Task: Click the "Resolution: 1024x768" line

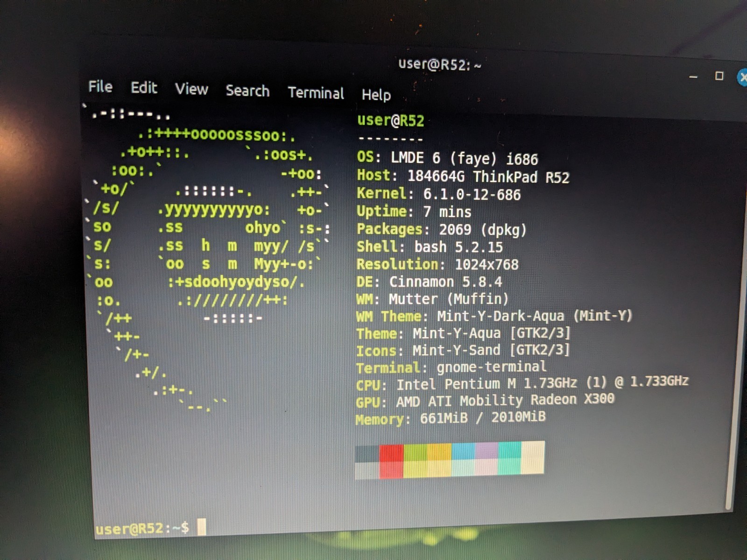Action: (437, 264)
